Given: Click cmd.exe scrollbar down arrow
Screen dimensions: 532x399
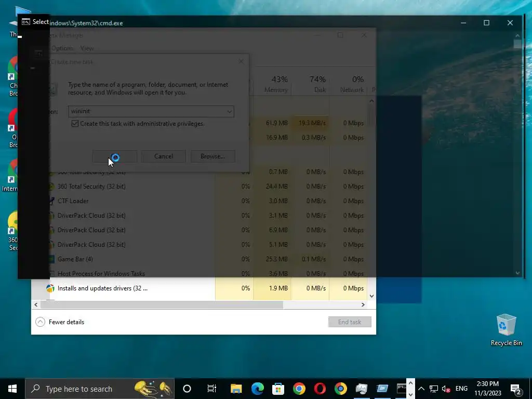Looking at the screenshot, I should click(x=517, y=273).
